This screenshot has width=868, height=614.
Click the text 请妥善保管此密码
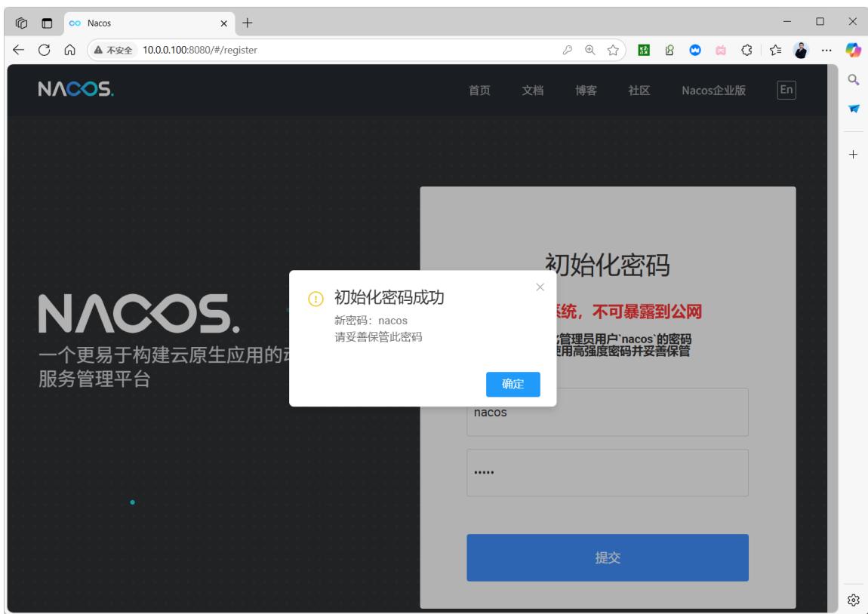click(x=378, y=337)
